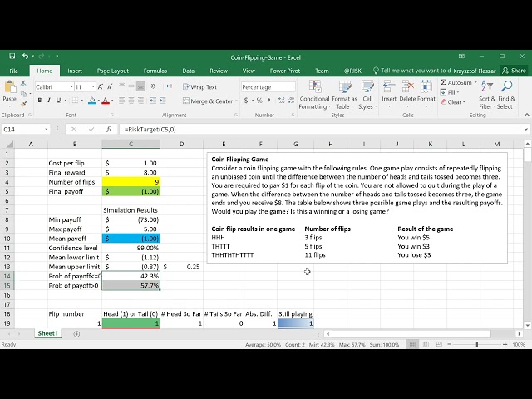532x399 pixels.
Task: Click the Tell me what you want search box
Action: (x=411, y=71)
